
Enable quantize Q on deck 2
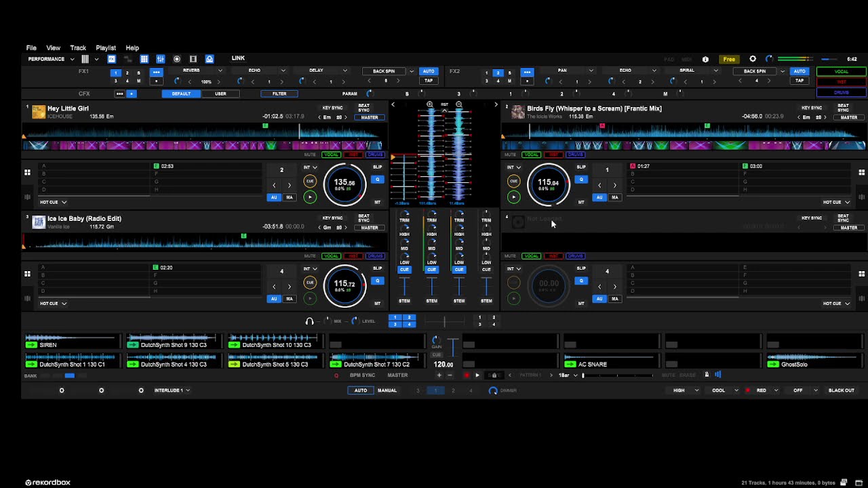click(x=581, y=180)
